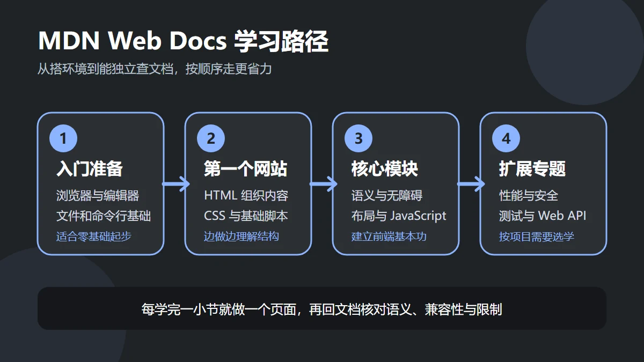Click the line 'HTML 组织内容'
This screenshot has width=644, height=362.
point(246,196)
